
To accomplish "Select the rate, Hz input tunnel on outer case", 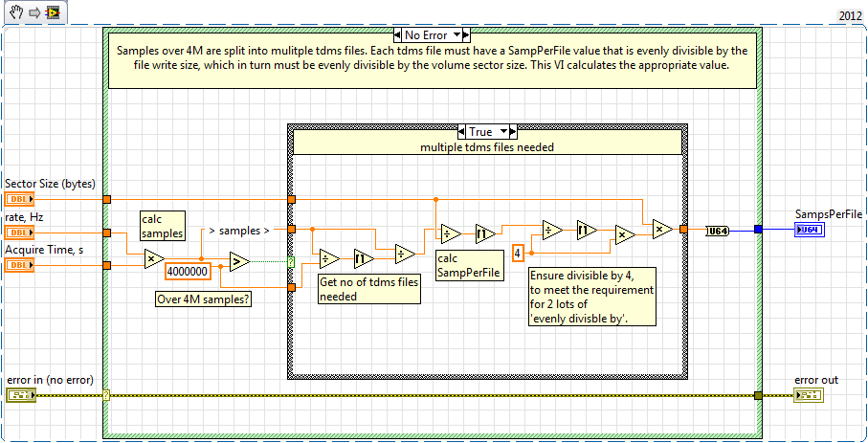I will pos(107,233).
